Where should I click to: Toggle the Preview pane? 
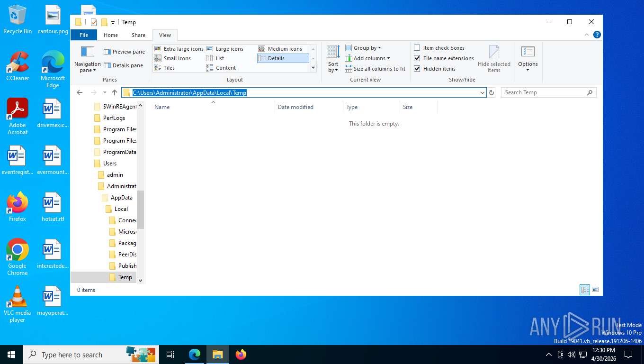tap(124, 52)
